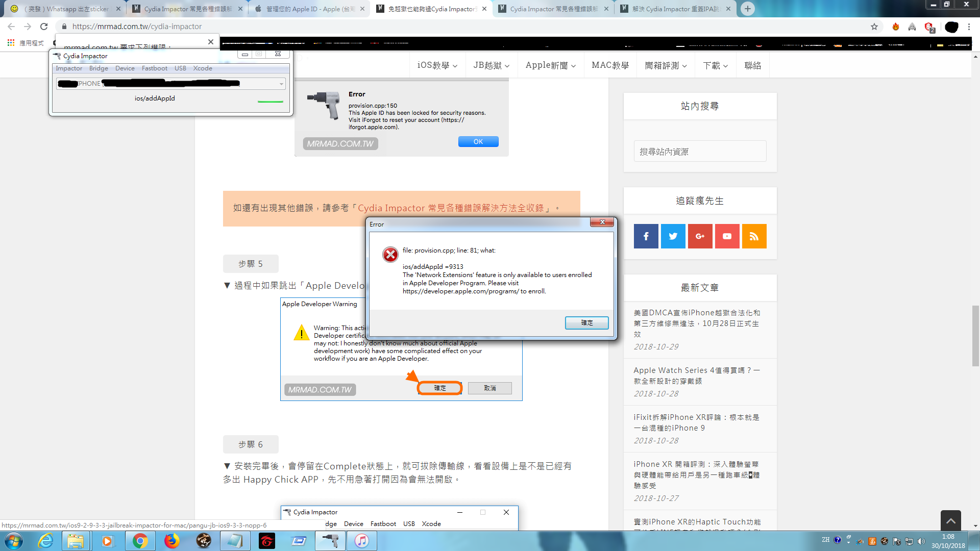Open the Fastboot menu in Cydia Impactor window

pos(154,68)
